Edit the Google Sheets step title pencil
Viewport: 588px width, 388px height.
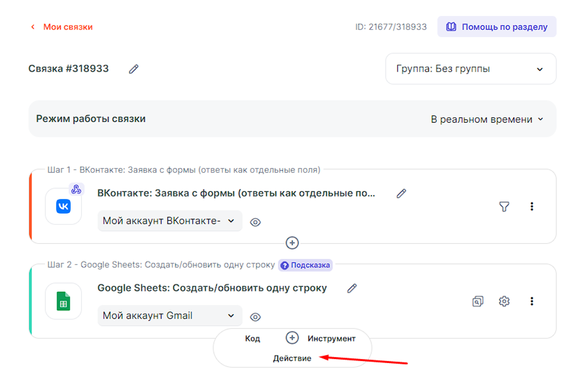pos(352,288)
